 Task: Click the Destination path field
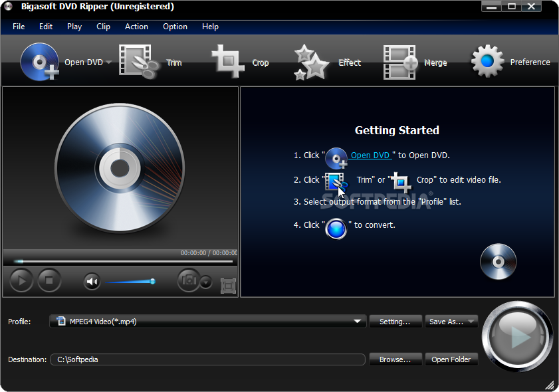[x=208, y=359]
